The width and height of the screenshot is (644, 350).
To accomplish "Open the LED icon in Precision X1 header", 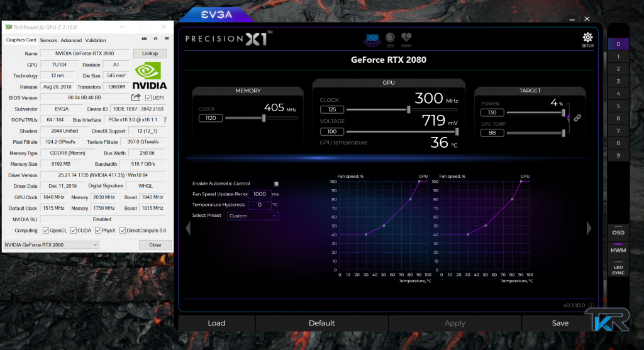I will click(390, 40).
